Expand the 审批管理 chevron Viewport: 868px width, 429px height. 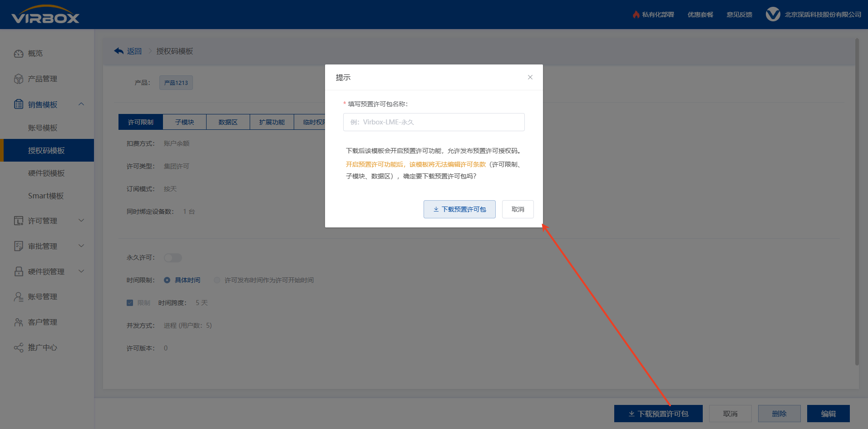tap(81, 246)
